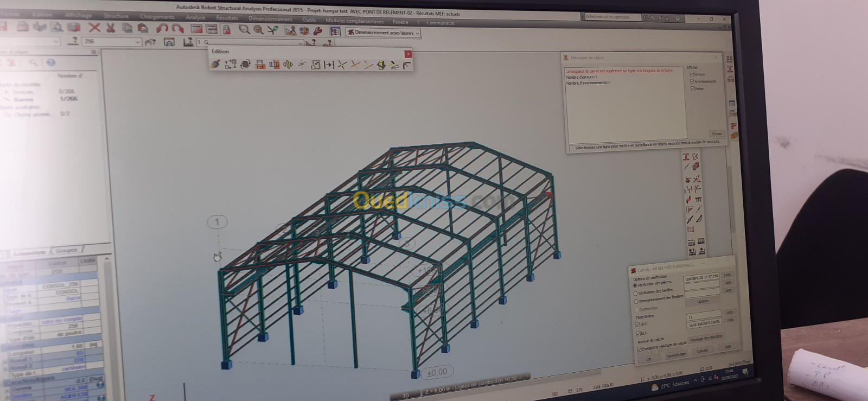Click the yellow box icon on right sidebar

pyautogui.click(x=735, y=136)
